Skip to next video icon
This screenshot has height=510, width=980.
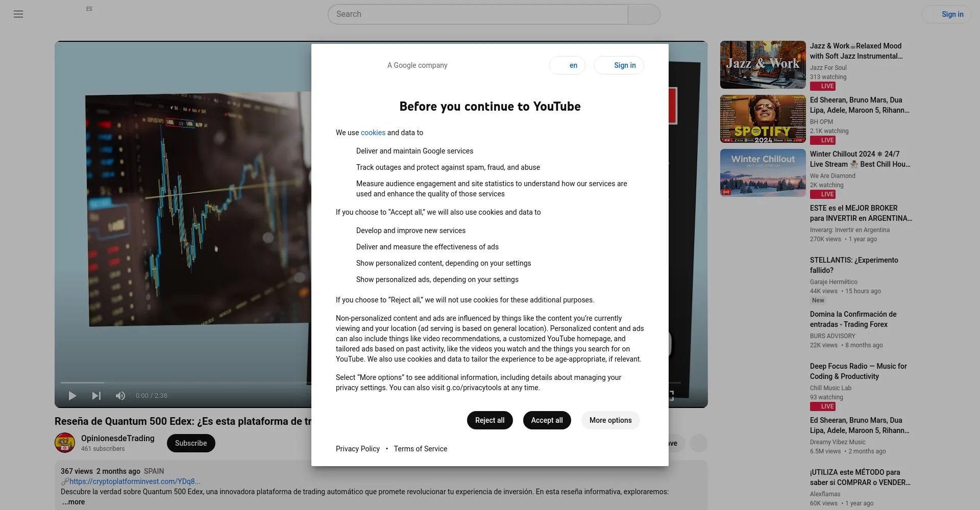96,396
